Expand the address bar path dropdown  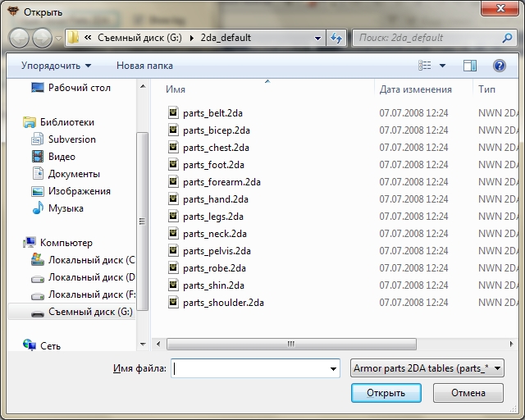318,38
